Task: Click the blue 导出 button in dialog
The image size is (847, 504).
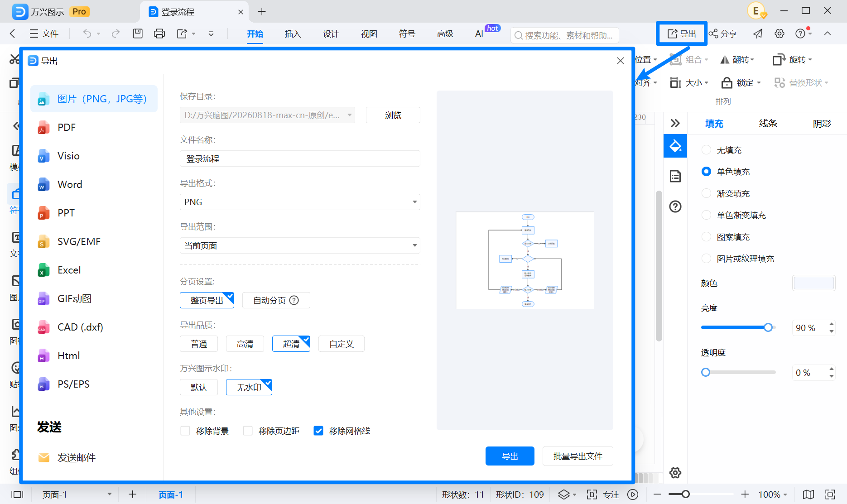Action: [510, 456]
